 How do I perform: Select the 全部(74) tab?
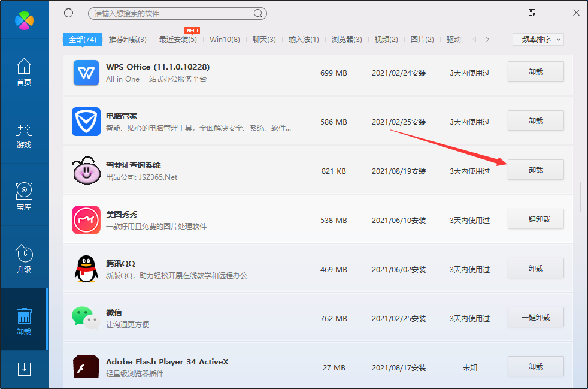83,39
